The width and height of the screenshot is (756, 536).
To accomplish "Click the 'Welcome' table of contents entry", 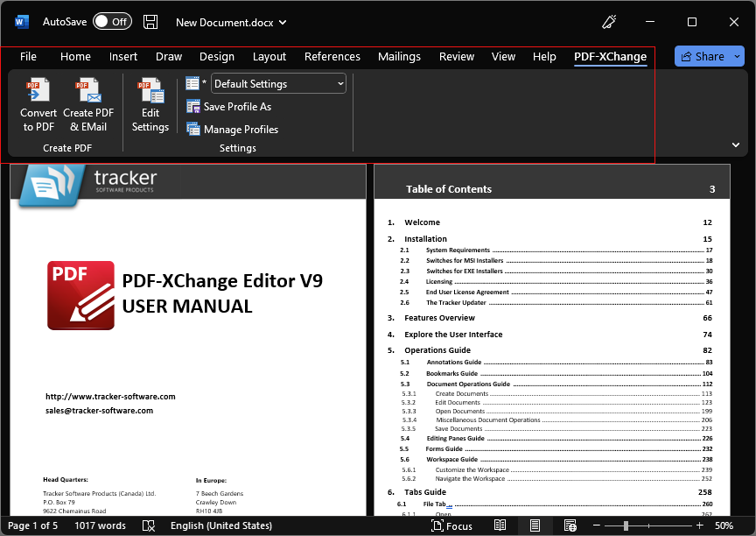I will [x=422, y=222].
